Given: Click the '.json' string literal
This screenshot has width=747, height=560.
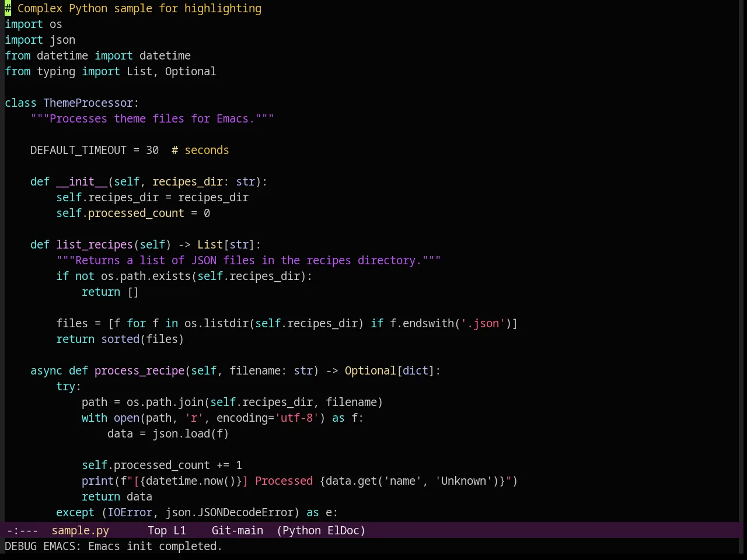Looking at the screenshot, I should tap(483, 323).
